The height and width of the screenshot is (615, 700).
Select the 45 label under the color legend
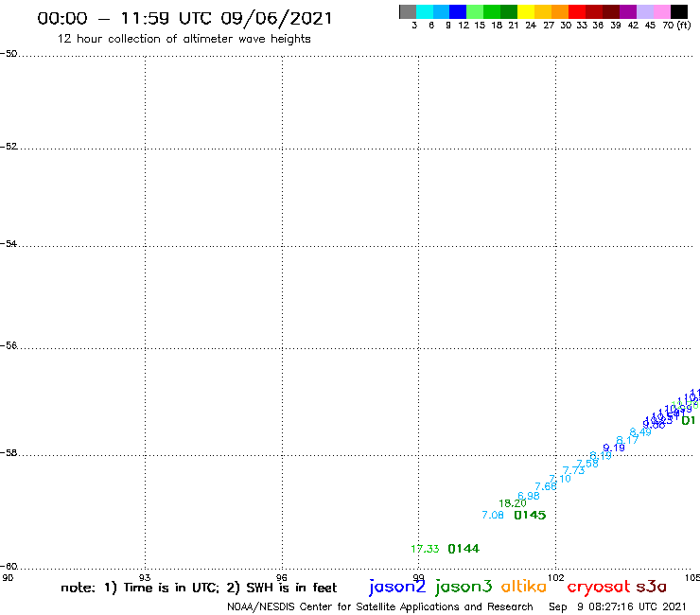point(650,25)
